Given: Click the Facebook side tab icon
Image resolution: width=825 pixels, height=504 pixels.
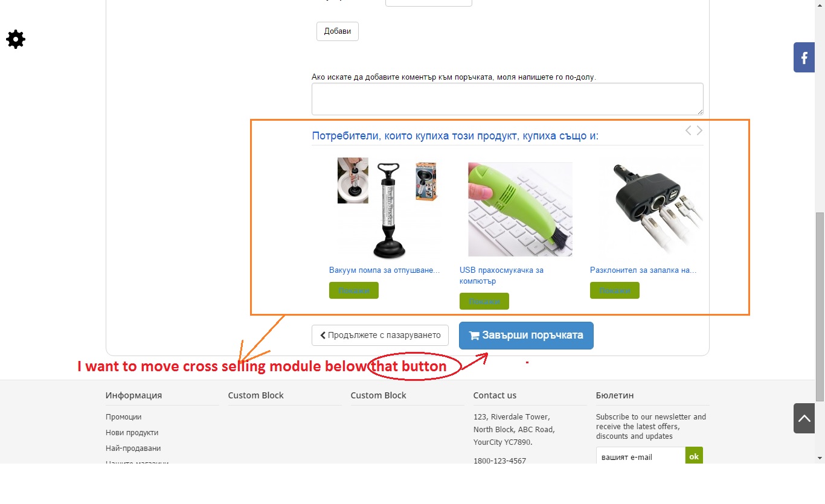Looking at the screenshot, I should pyautogui.click(x=804, y=58).
